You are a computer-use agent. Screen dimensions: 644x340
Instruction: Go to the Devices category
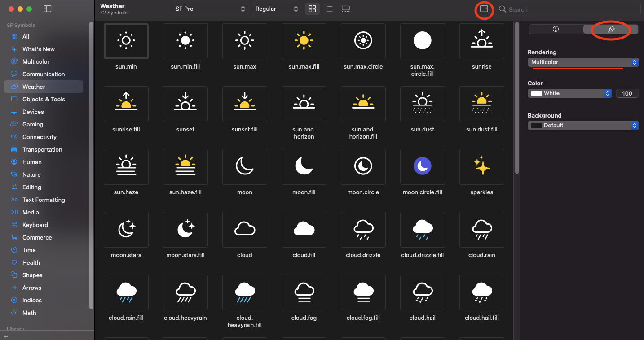44,112
